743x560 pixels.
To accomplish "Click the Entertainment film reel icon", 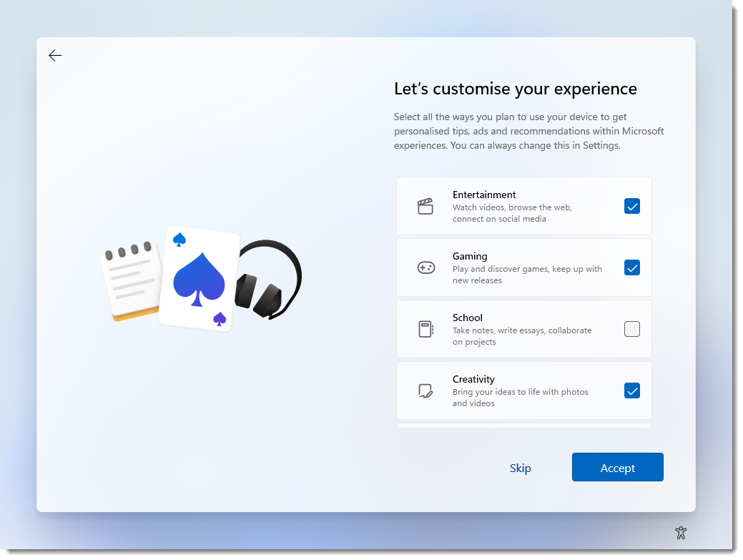I will [425, 206].
